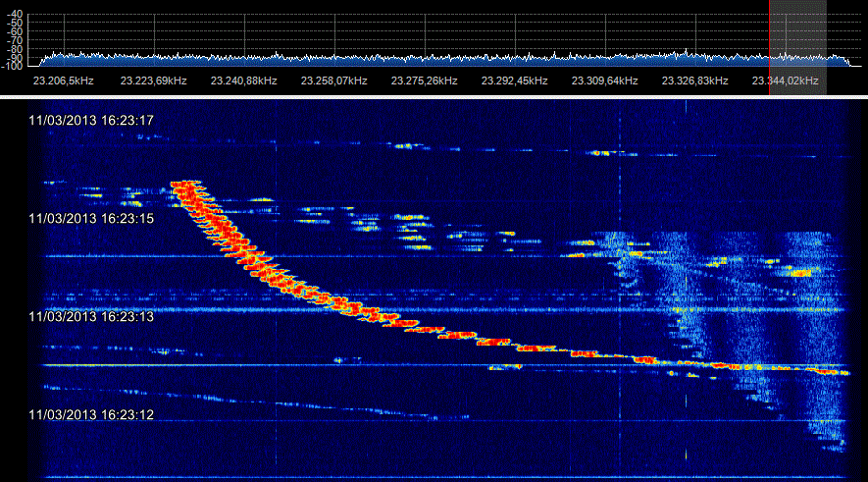Tune to the 23.240,88kHz frequency label
This screenshot has height=482, width=868.
[243, 80]
